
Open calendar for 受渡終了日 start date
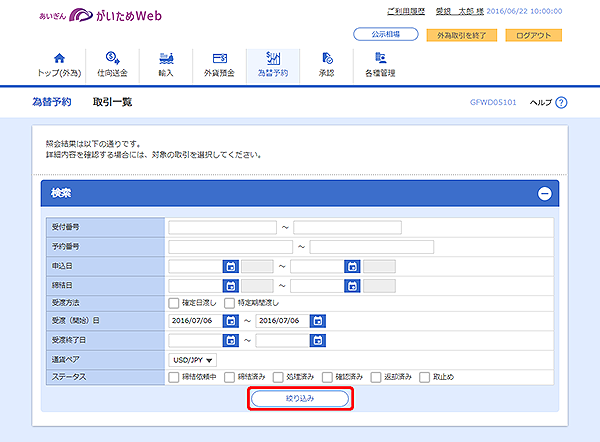(231, 340)
